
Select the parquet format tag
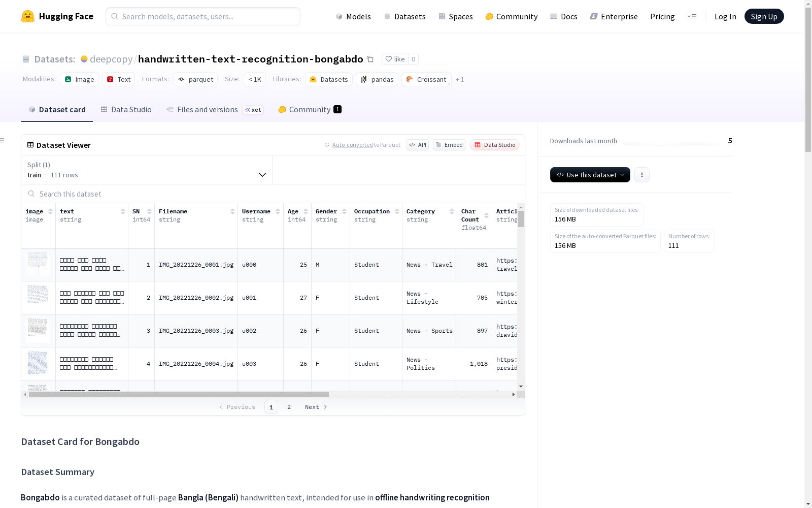[x=195, y=79]
